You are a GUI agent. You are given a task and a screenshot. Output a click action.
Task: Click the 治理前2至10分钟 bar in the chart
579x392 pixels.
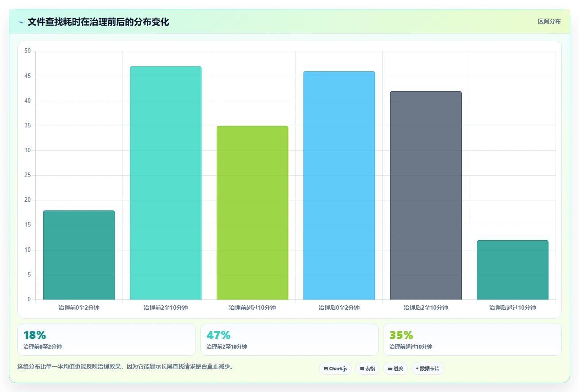tap(165, 183)
